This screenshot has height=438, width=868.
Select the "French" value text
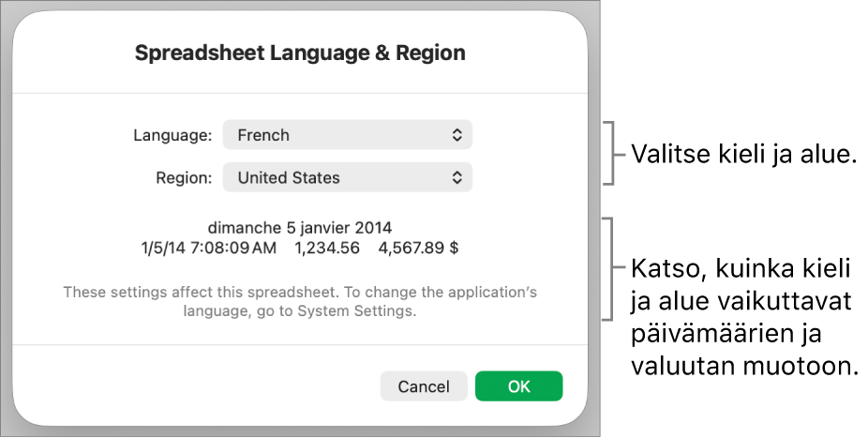263,135
